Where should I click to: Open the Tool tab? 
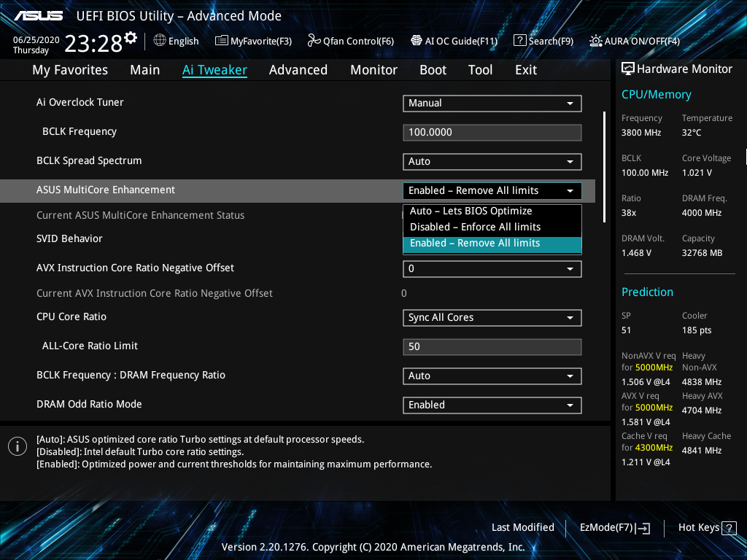click(x=480, y=70)
